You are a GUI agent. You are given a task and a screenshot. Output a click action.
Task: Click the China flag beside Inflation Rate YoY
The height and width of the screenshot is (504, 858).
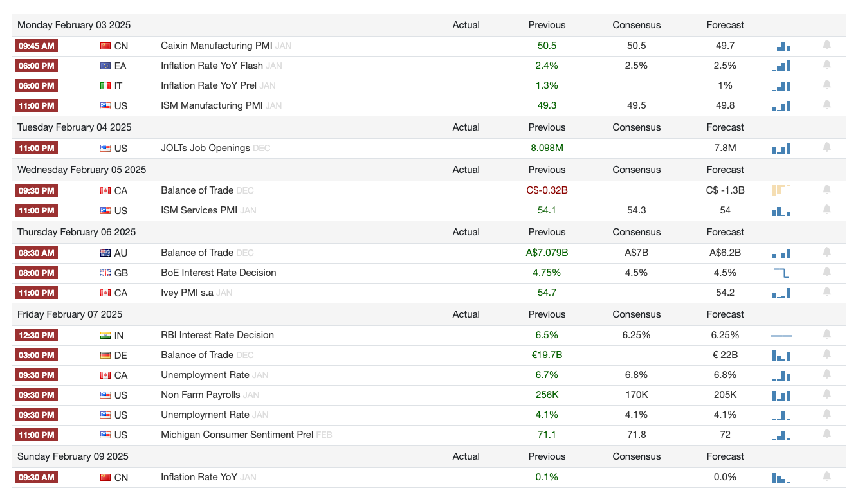tap(105, 477)
